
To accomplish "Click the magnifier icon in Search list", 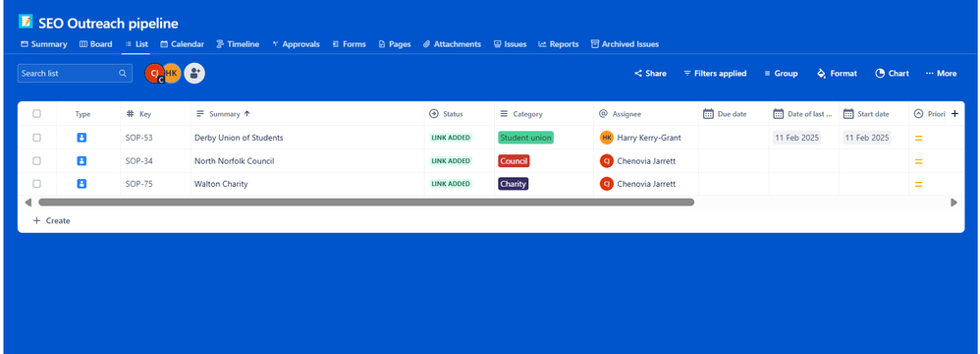I will tap(123, 73).
